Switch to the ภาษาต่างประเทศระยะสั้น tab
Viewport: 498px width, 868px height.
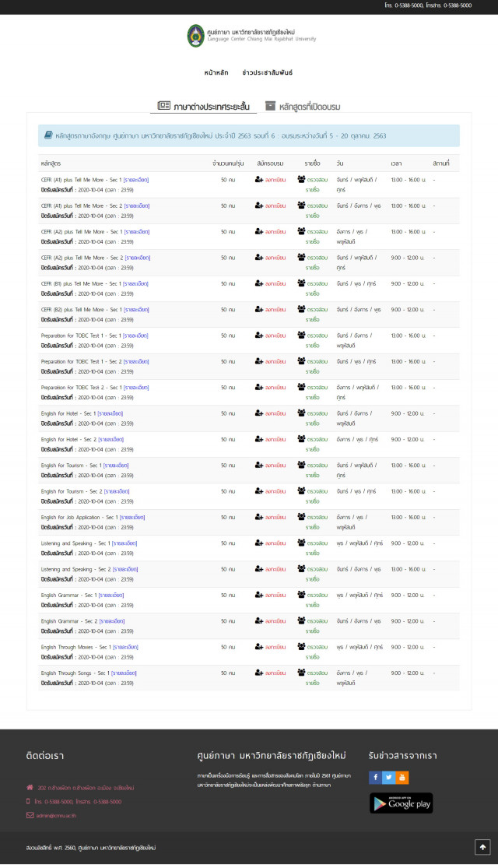click(203, 106)
